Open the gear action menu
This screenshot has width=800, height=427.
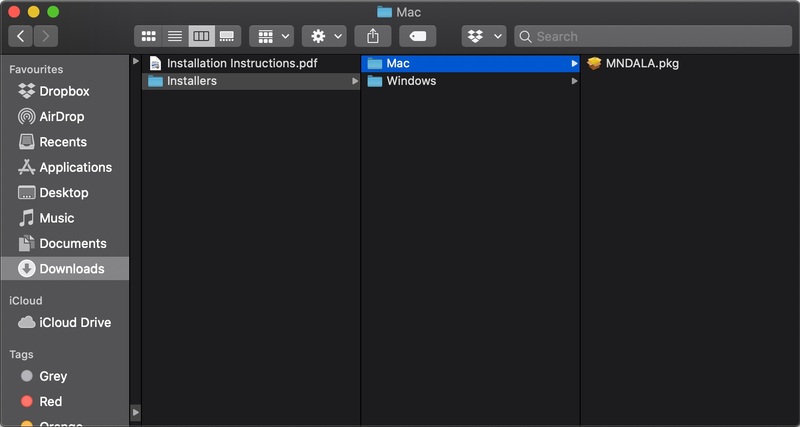coord(324,36)
